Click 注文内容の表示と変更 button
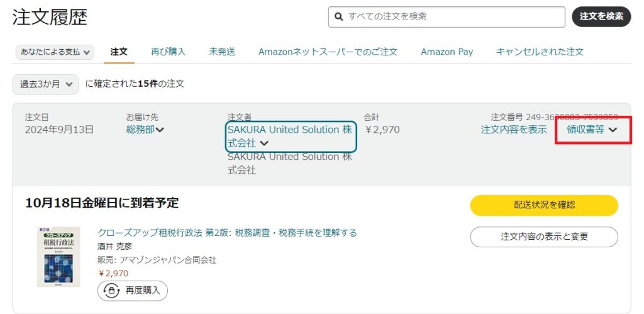The width and height of the screenshot is (644, 314). click(544, 237)
